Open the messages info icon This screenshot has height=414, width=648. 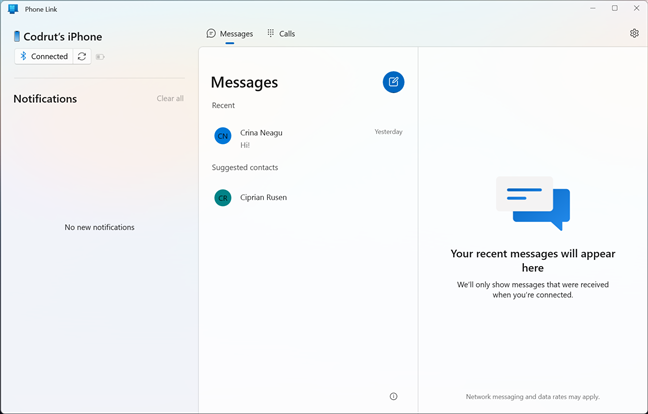[393, 396]
